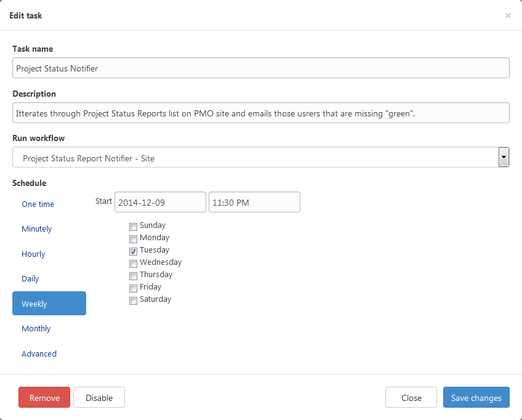Enable the Saturday checkbox
Screen dimensions: 522x420
[x=133, y=301]
